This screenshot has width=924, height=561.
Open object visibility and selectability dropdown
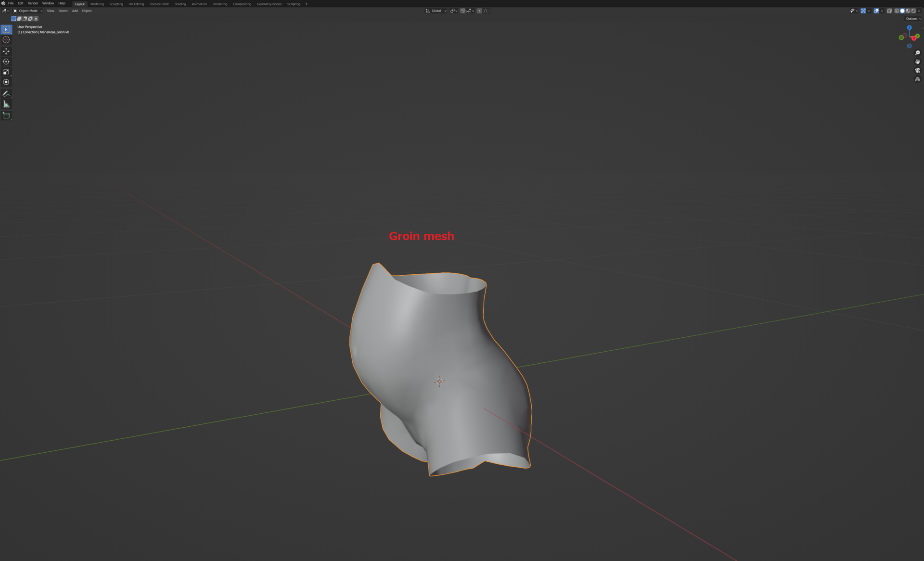point(854,11)
